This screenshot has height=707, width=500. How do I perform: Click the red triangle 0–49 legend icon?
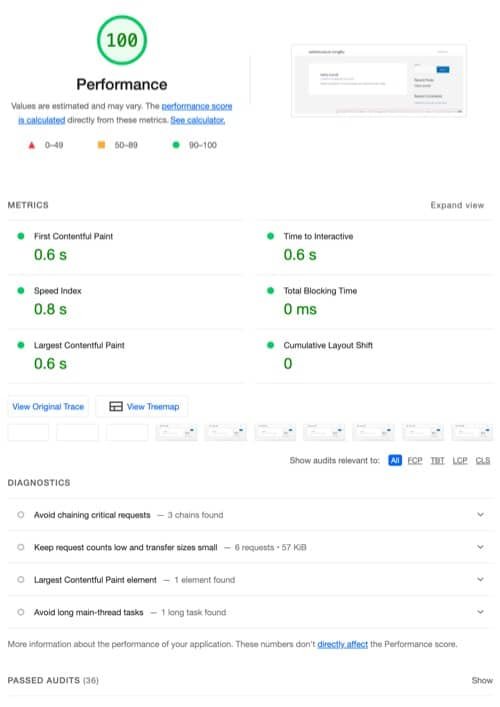[x=32, y=145]
